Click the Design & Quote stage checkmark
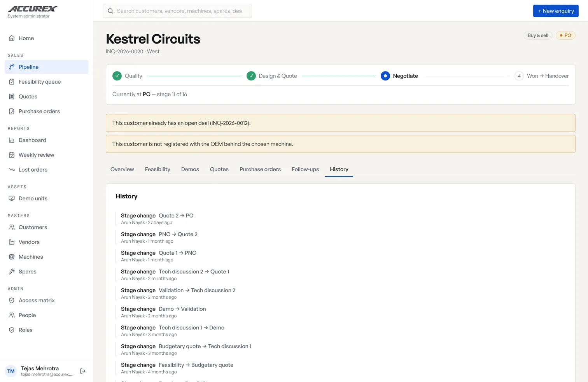Viewport: 588px width, 382px height. (x=251, y=76)
